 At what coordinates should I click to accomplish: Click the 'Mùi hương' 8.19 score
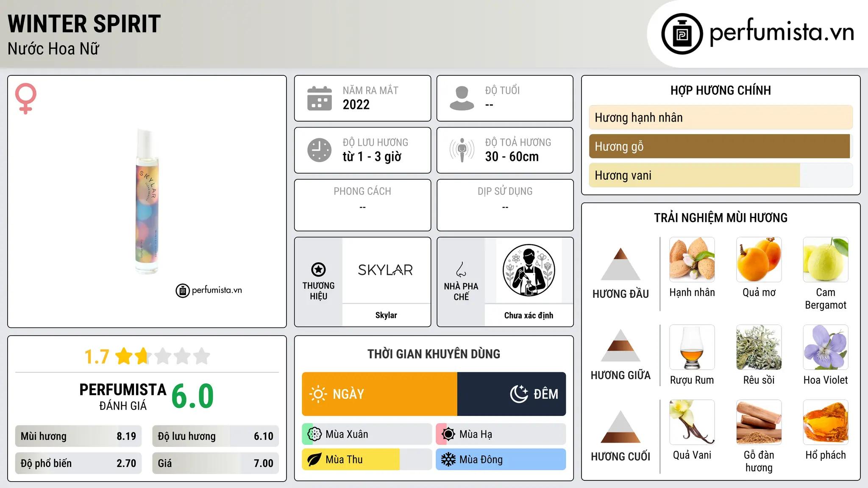coord(78,436)
